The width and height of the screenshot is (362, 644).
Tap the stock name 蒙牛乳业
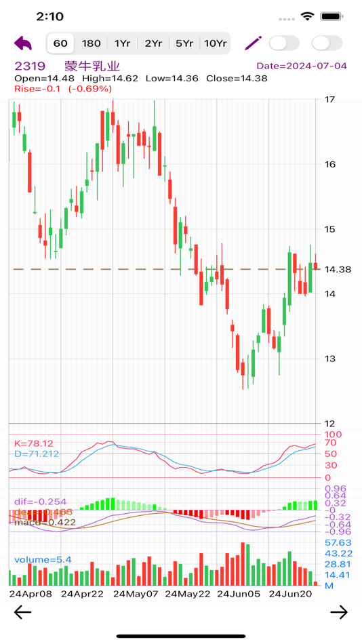pyautogui.click(x=92, y=66)
